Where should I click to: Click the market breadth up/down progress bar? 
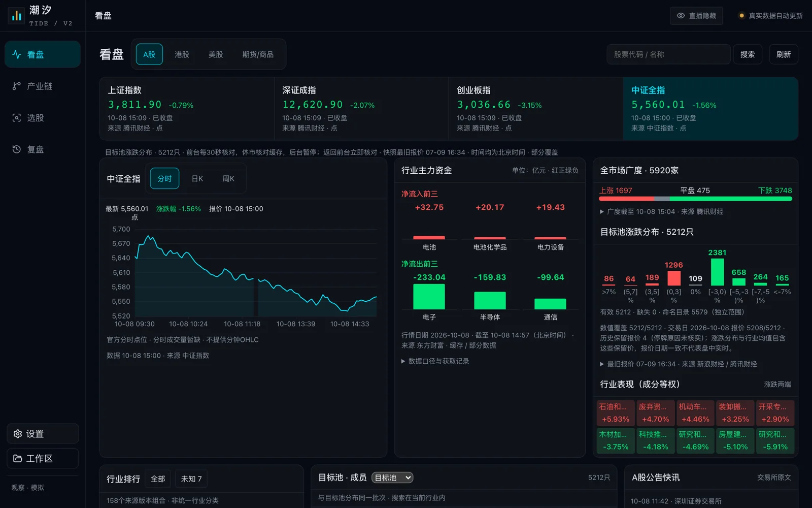coord(695,199)
